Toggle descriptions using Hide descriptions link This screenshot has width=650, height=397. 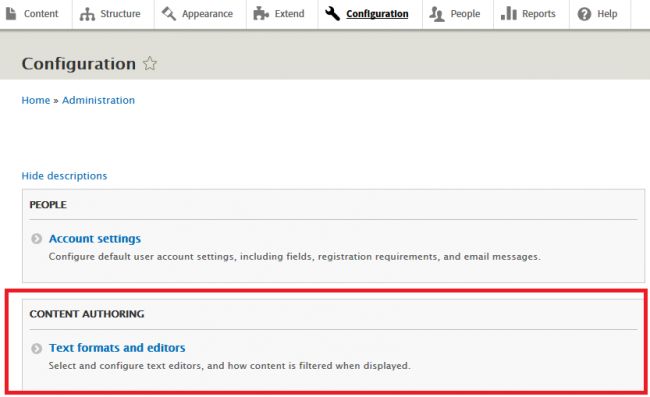pos(64,176)
